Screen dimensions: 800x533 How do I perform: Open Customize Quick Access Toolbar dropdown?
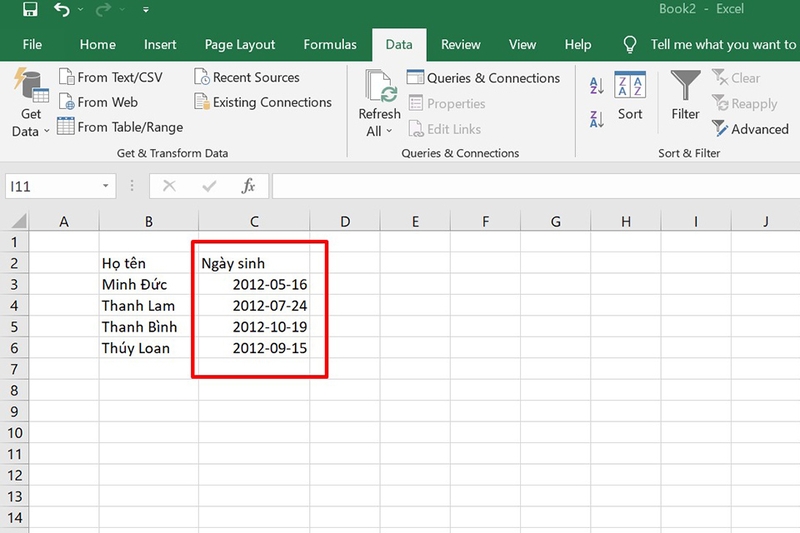pyautogui.click(x=146, y=9)
